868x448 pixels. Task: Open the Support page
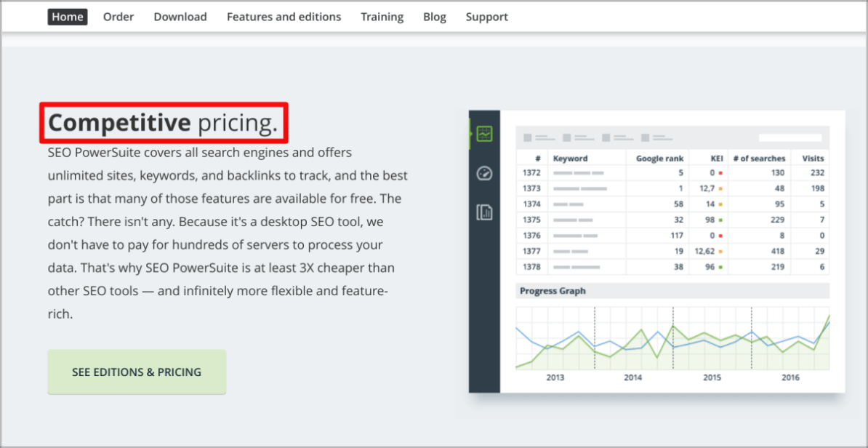487,17
